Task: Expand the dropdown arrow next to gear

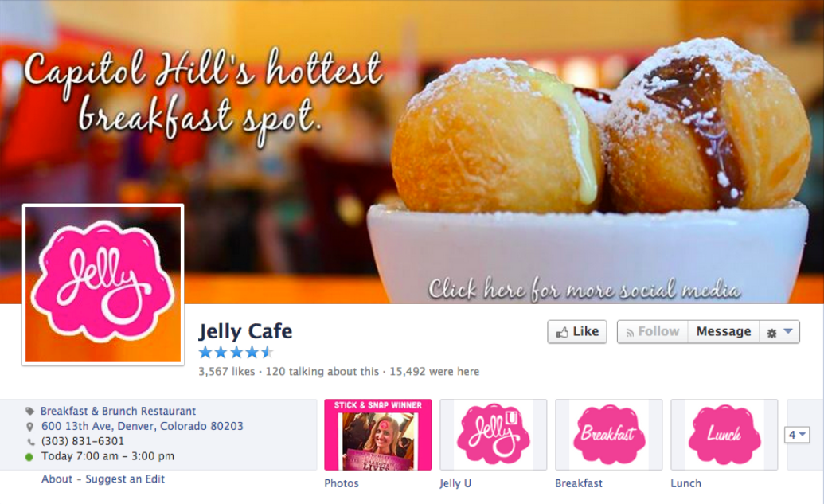Action: click(x=788, y=331)
